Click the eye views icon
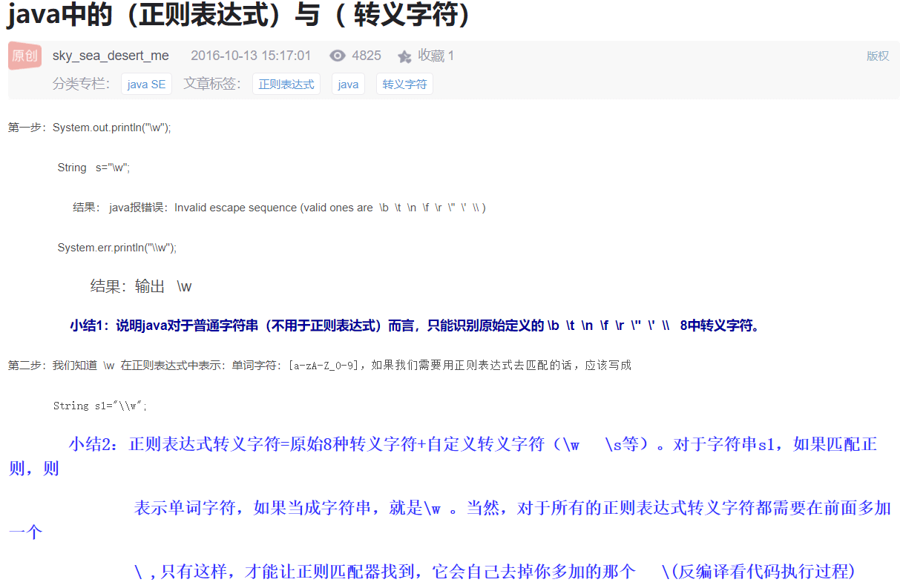The height and width of the screenshot is (588, 903). point(338,56)
